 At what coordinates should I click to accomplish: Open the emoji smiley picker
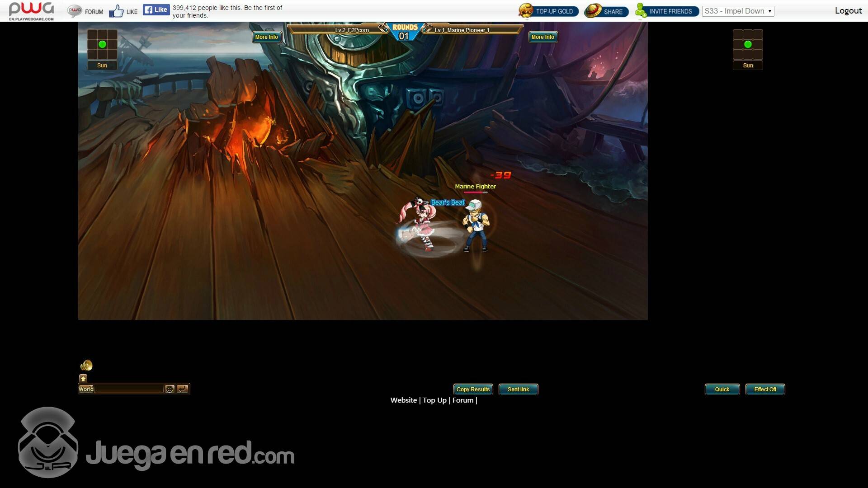pos(170,389)
